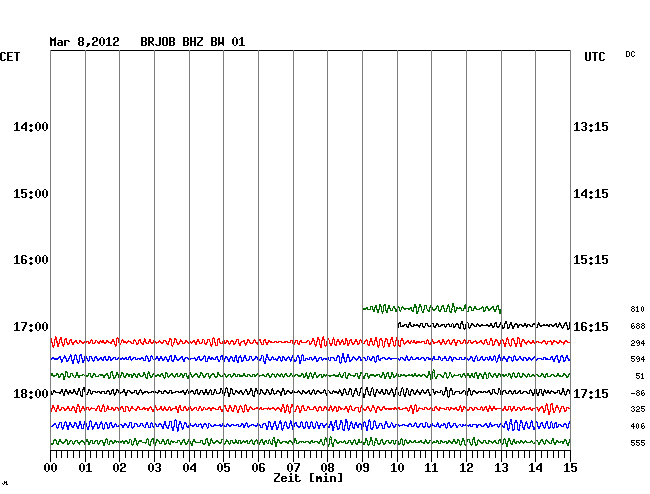
Task: Click the green trace with offset 51
Action: (x=310, y=375)
